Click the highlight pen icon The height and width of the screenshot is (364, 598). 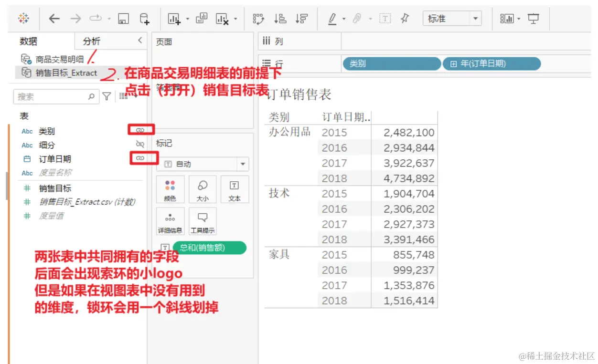point(332,19)
